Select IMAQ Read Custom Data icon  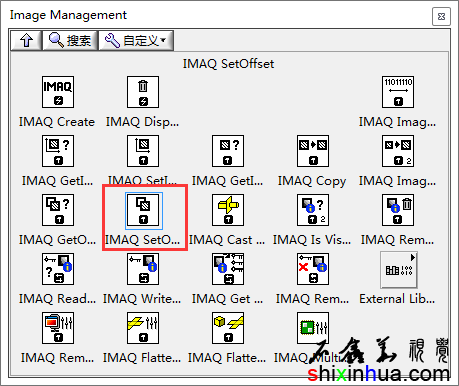click(x=58, y=269)
